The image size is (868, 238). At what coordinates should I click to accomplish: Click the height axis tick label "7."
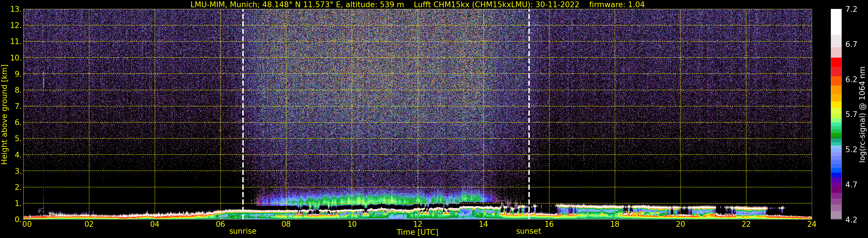[18, 106]
